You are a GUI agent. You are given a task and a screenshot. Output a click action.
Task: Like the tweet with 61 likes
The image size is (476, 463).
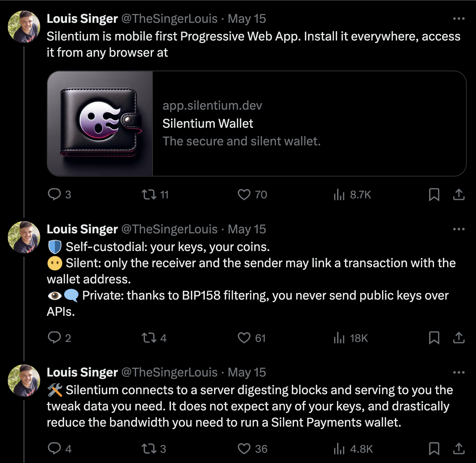click(244, 337)
